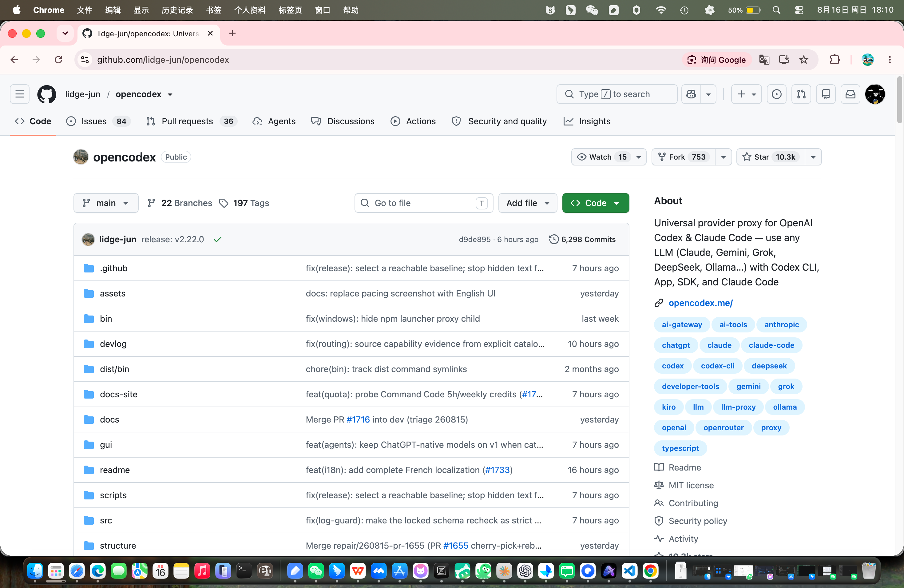Click the install app icon in address bar
The height and width of the screenshot is (588, 904).
tap(784, 60)
